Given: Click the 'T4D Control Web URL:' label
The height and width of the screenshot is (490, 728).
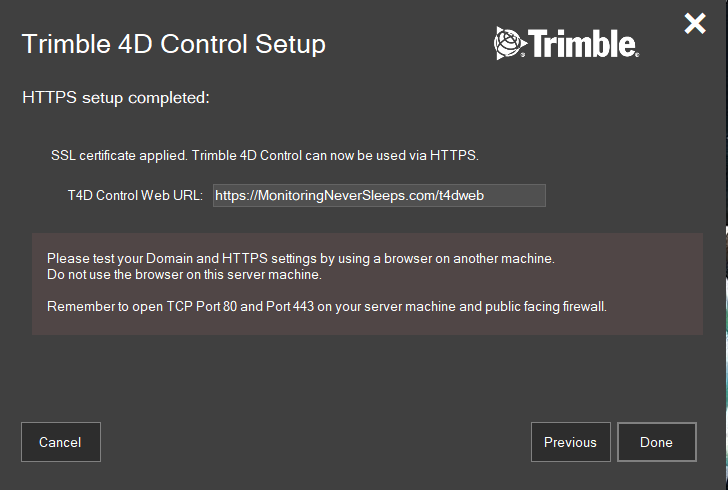Looking at the screenshot, I should (135, 196).
